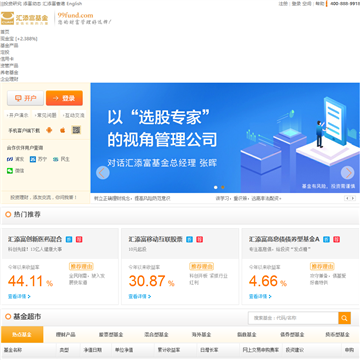The height and width of the screenshot is (360, 360).
Task: Click red badge beside 汇添富创新医药混合
Action: pyautogui.click(x=79, y=239)
